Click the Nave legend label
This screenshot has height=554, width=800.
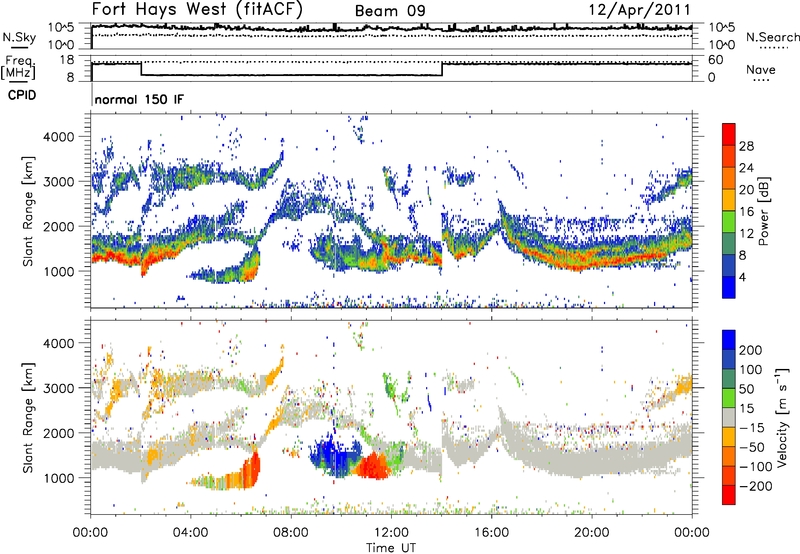761,69
